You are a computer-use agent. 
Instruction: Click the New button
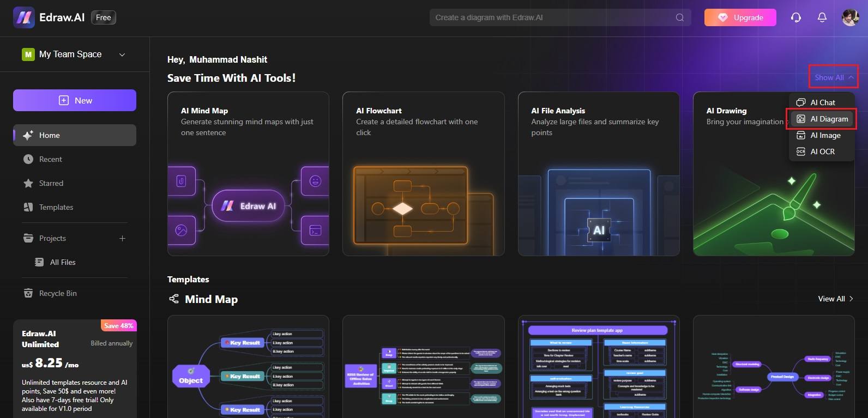coord(75,100)
